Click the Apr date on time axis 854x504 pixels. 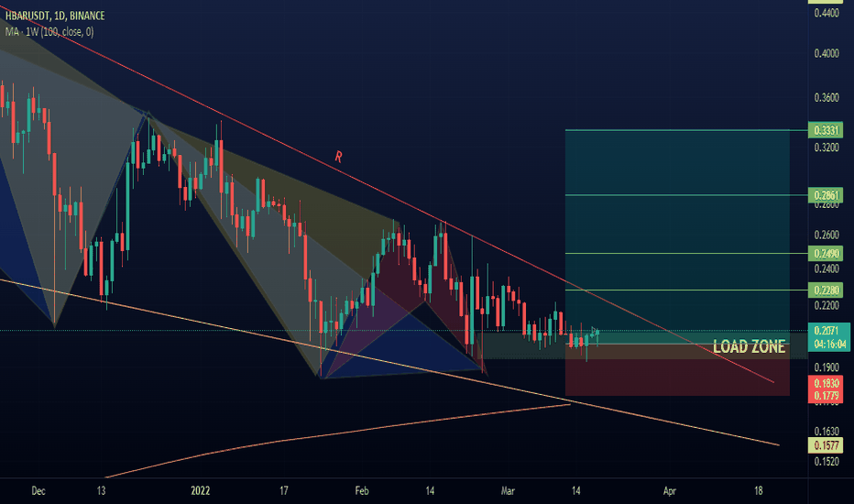pyautogui.click(x=670, y=491)
